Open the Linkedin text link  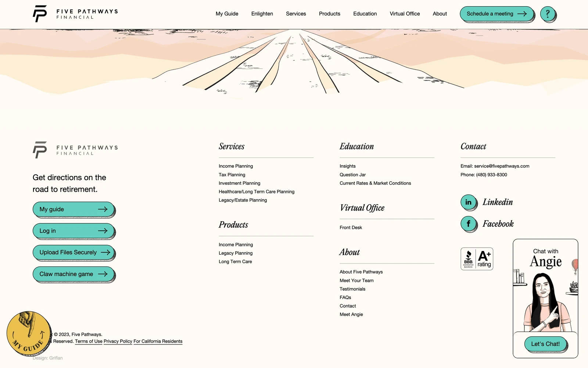pos(498,202)
